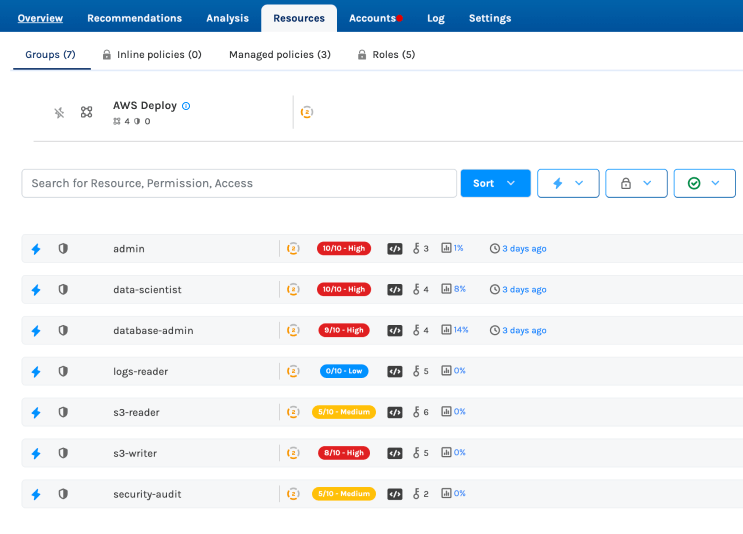
Task: Open the lightning bolt filter dropdown
Action: tap(568, 183)
